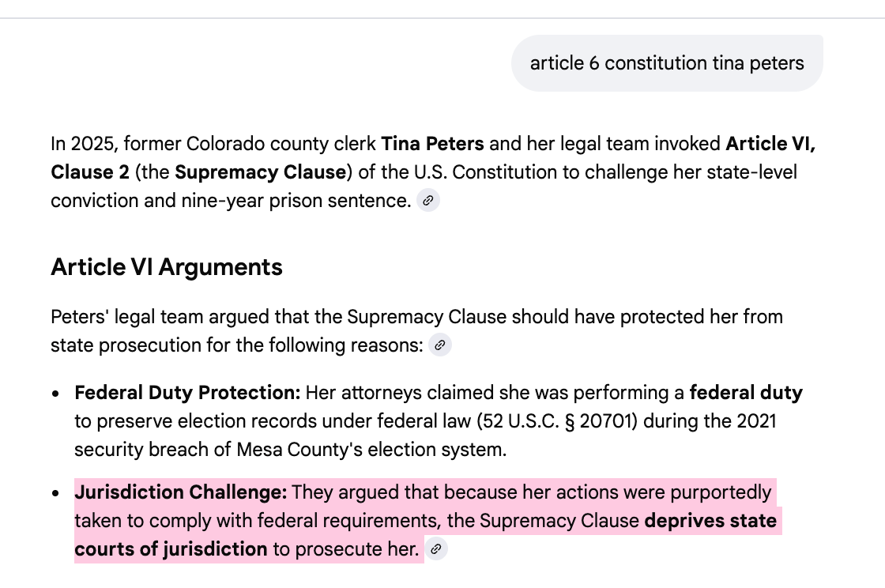Click the bold "Supremacy Clause" in the first paragraph
The width and height of the screenshot is (885, 588).
(260, 171)
